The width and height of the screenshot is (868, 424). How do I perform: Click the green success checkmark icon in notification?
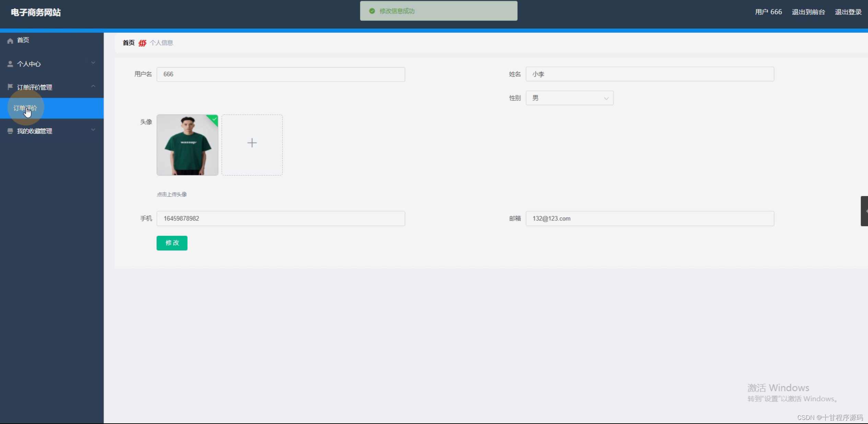pos(372,11)
